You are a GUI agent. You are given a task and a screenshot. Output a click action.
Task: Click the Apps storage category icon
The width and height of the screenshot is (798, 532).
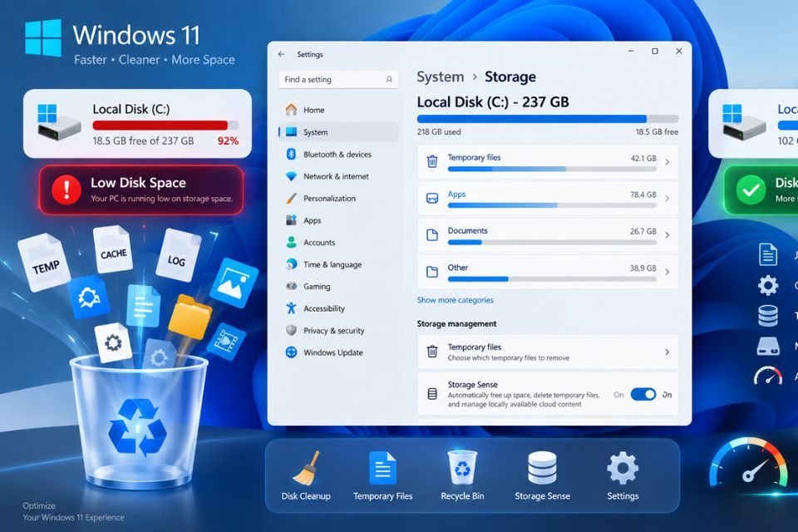(432, 198)
